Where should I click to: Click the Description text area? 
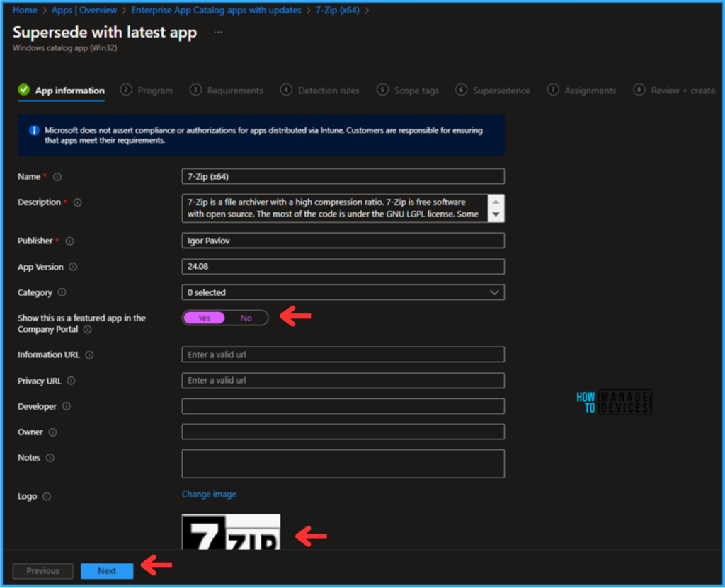[x=335, y=208]
